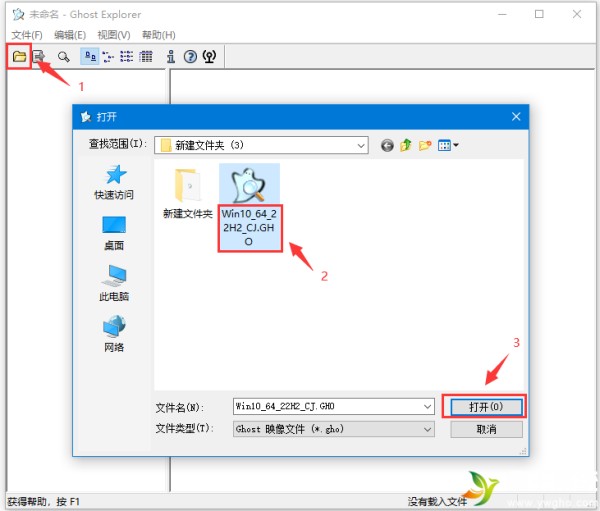Go up one folder level

pos(406,146)
